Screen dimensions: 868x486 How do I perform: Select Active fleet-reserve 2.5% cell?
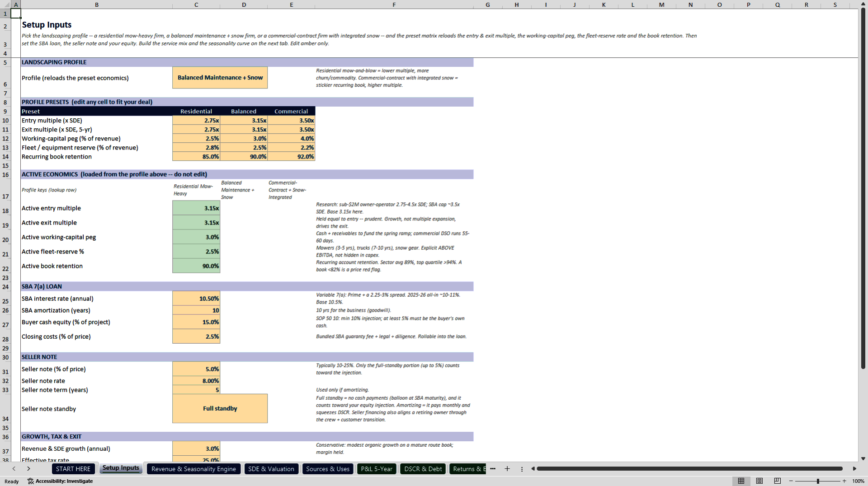(196, 252)
